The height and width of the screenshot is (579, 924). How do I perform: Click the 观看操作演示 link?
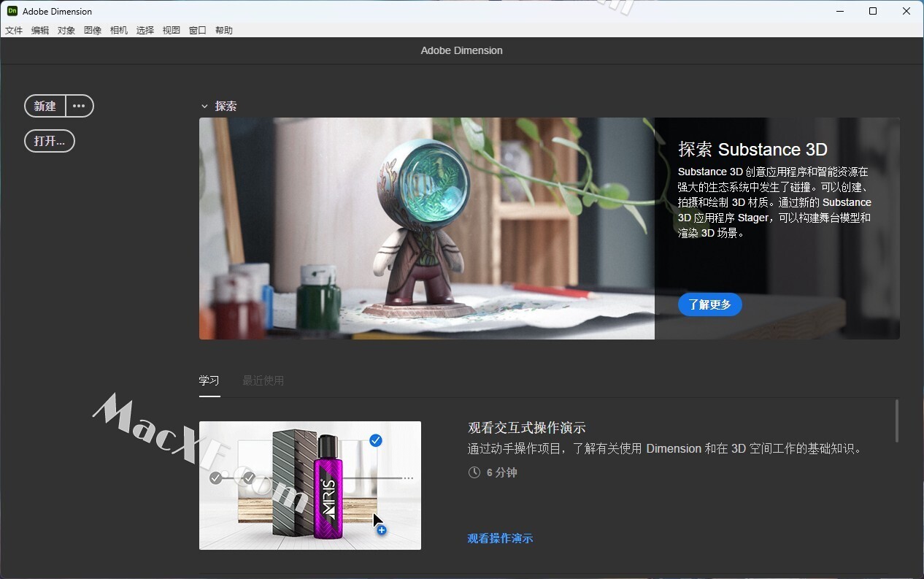pos(500,539)
